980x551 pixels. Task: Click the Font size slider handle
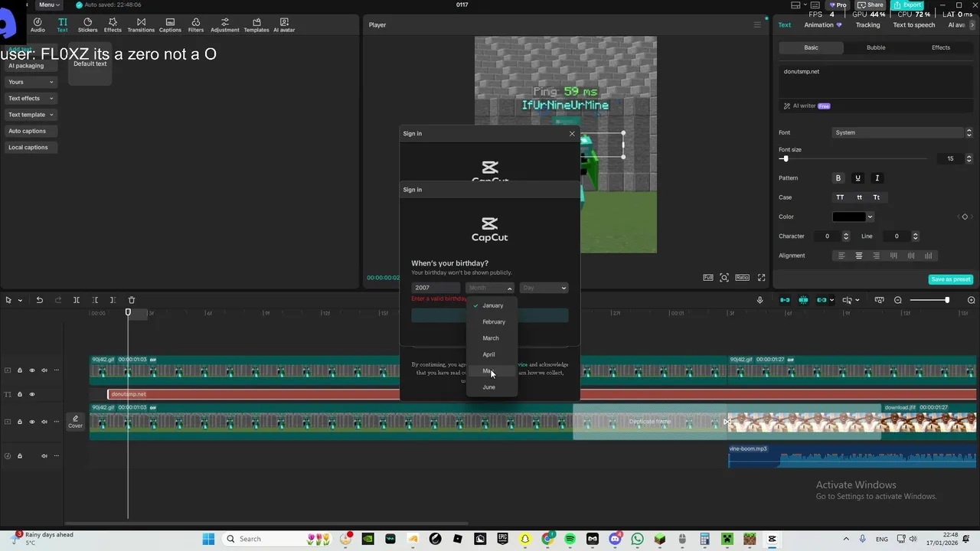click(x=785, y=158)
